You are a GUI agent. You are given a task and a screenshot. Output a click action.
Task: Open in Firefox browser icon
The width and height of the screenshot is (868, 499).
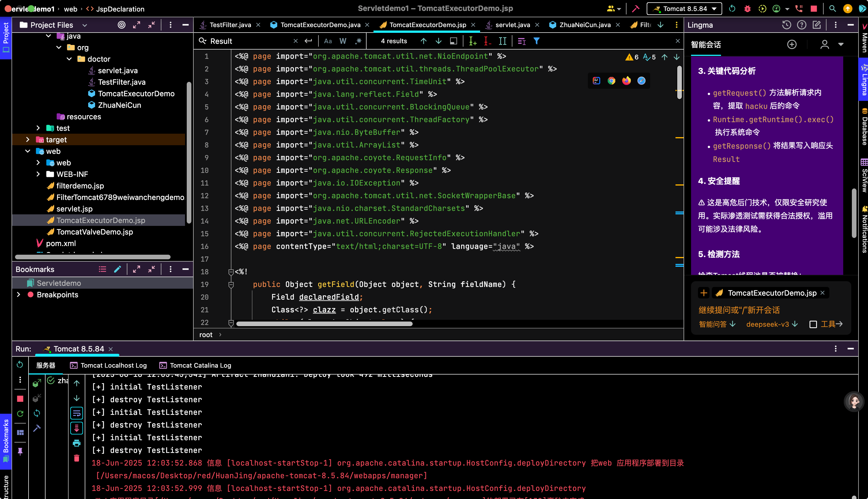(626, 81)
